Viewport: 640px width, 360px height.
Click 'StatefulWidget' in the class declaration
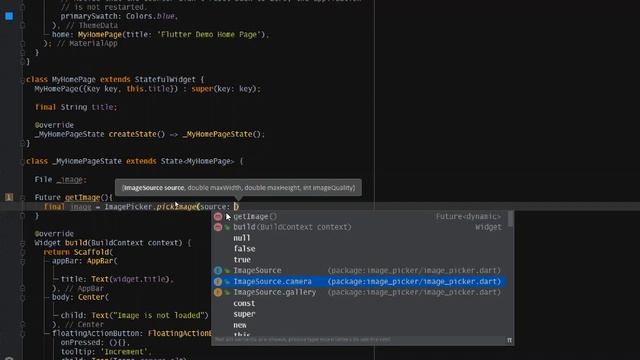tap(165, 80)
